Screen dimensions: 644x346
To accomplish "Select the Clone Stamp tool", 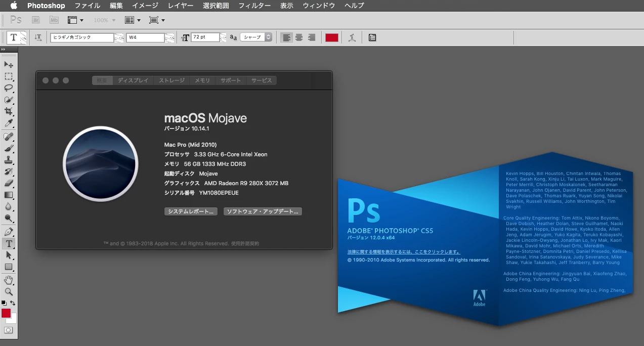I will [9, 160].
